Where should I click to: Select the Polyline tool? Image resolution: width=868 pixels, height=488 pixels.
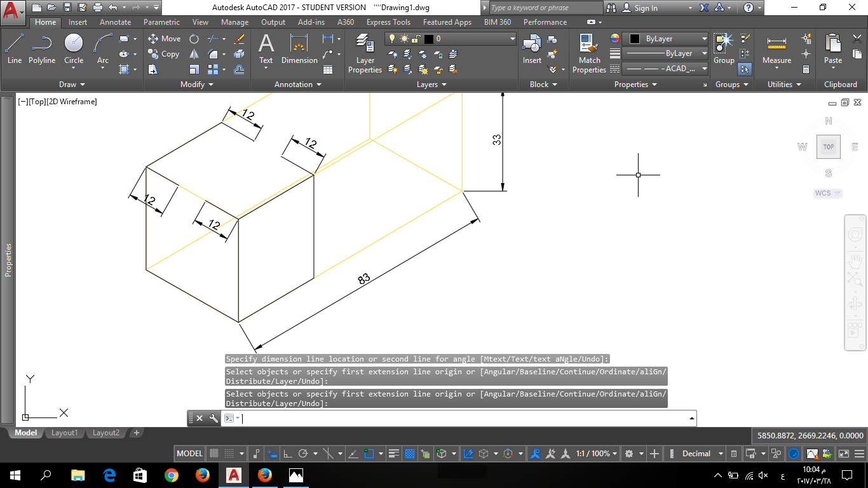pyautogui.click(x=42, y=50)
